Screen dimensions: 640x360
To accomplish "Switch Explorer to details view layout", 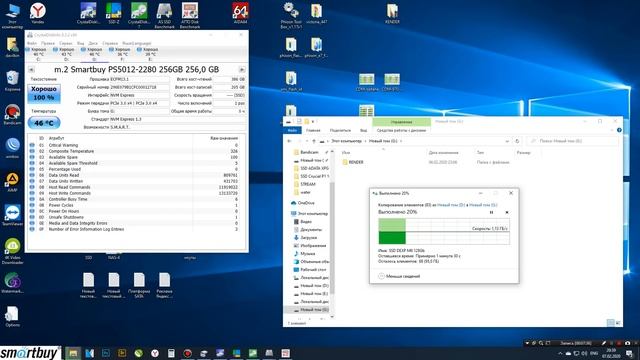I will tap(611, 323).
